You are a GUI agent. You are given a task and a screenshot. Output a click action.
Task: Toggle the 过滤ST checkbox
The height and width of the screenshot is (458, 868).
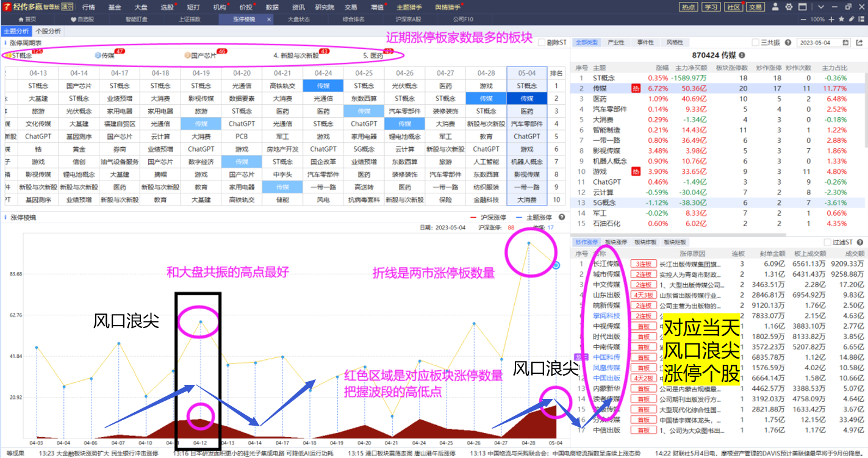(828, 242)
